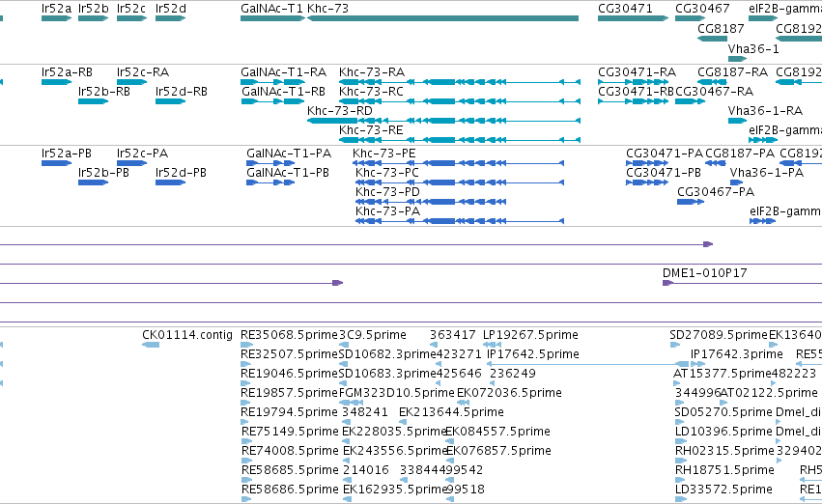Viewport: 822px width, 504px height.
Task: Open transcript GalNAc-T1-RA
Action: pos(284,71)
